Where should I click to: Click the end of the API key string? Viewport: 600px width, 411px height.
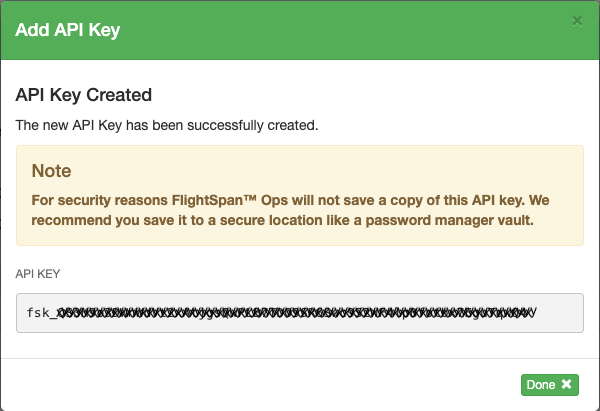pos(535,313)
